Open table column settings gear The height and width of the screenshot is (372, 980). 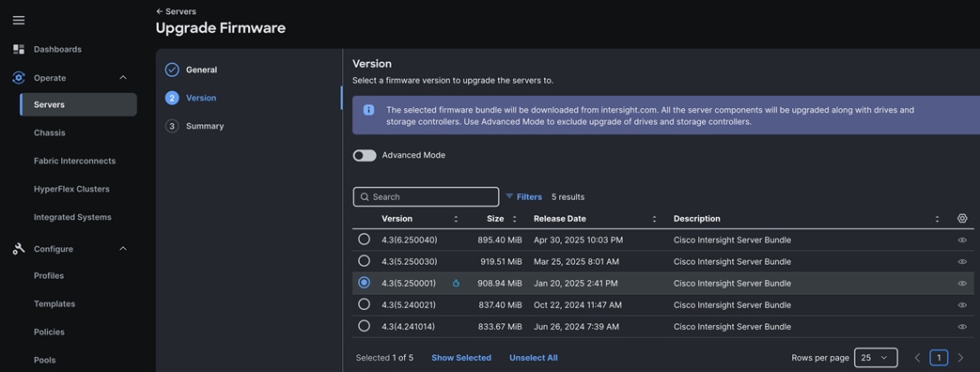point(962,218)
